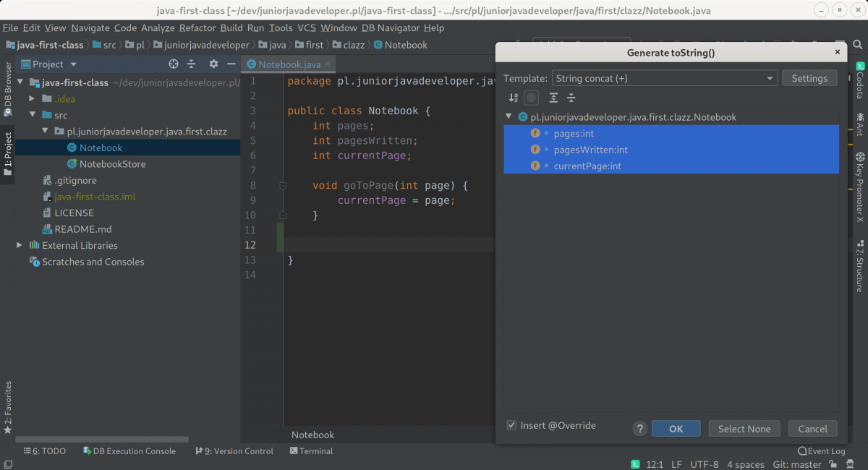This screenshot has height=470, width=868.
Task: Open the Refactor menu
Action: 197,27
